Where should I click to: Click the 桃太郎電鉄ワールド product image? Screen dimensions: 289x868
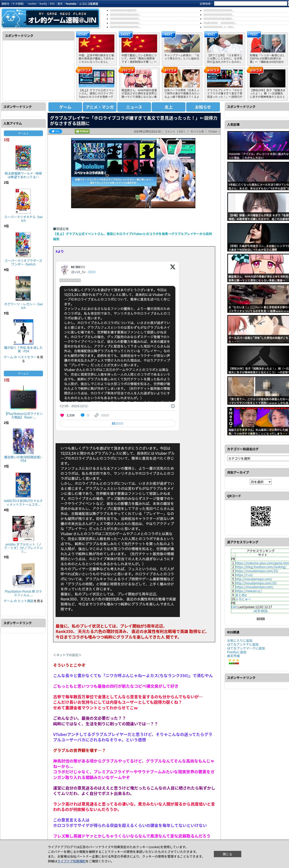point(23,157)
